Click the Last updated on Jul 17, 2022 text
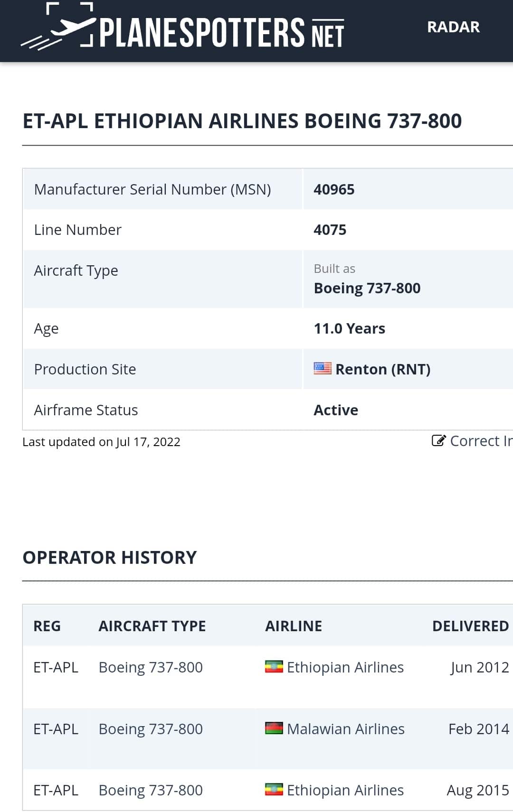Image resolution: width=513 pixels, height=812 pixels. [101, 442]
